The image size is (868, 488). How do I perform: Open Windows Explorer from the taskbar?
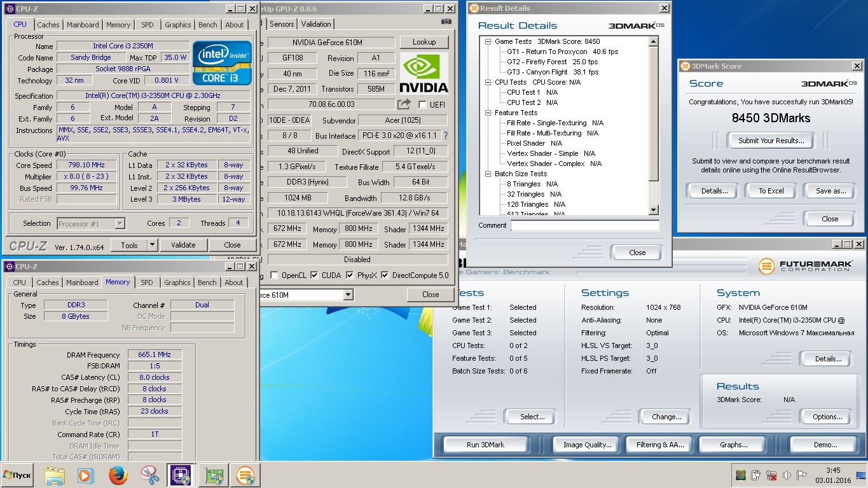click(55, 475)
